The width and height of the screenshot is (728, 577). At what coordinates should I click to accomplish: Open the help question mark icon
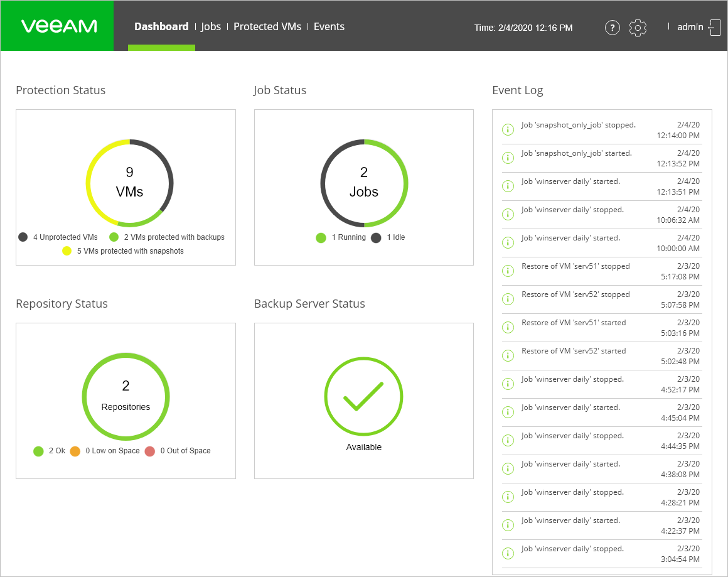click(x=612, y=28)
